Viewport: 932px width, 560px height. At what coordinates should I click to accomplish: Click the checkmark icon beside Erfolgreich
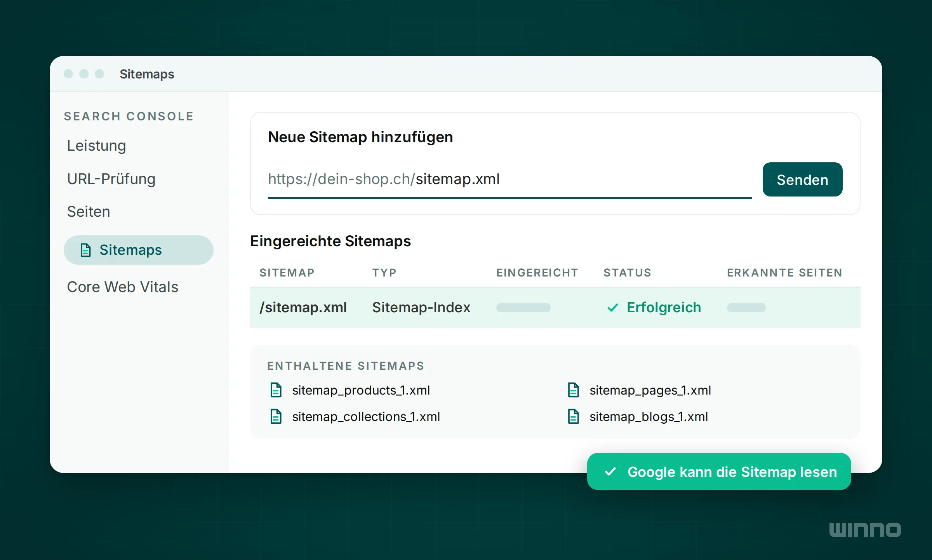tap(612, 308)
